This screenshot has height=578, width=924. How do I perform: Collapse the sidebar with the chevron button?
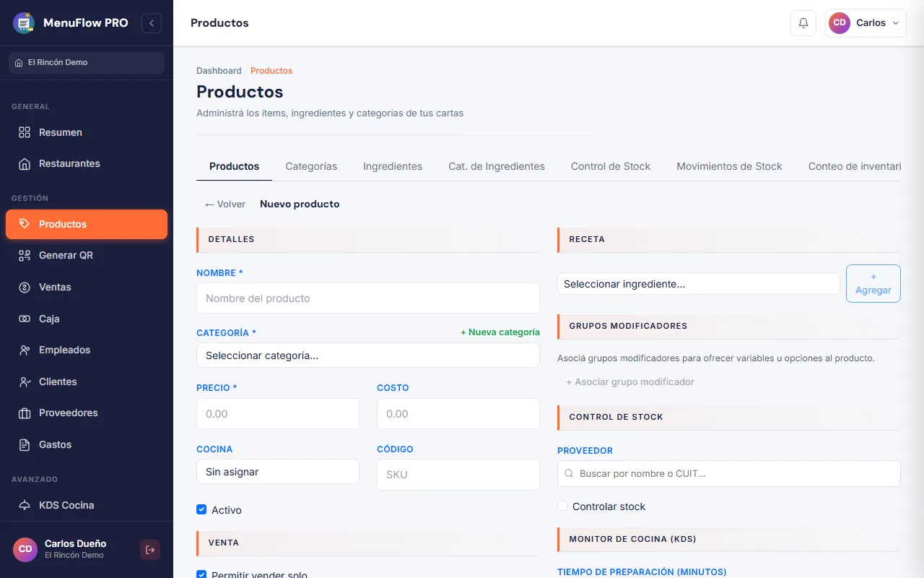click(152, 23)
